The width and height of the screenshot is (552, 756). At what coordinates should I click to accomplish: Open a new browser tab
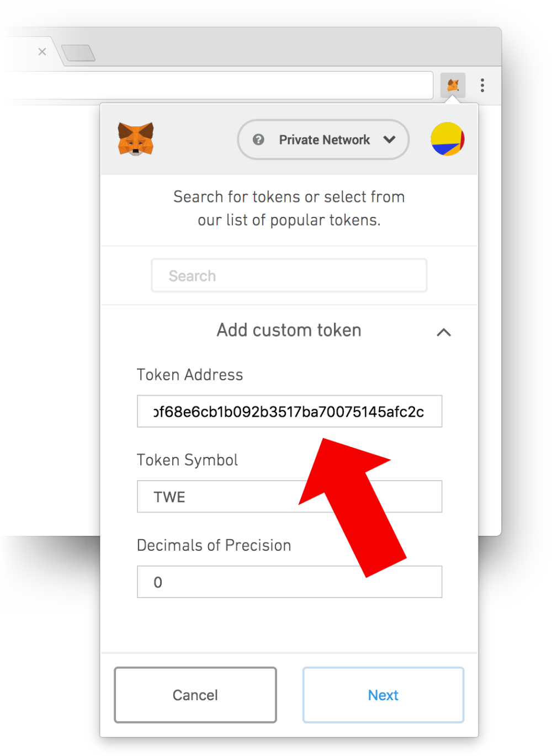[x=78, y=53]
